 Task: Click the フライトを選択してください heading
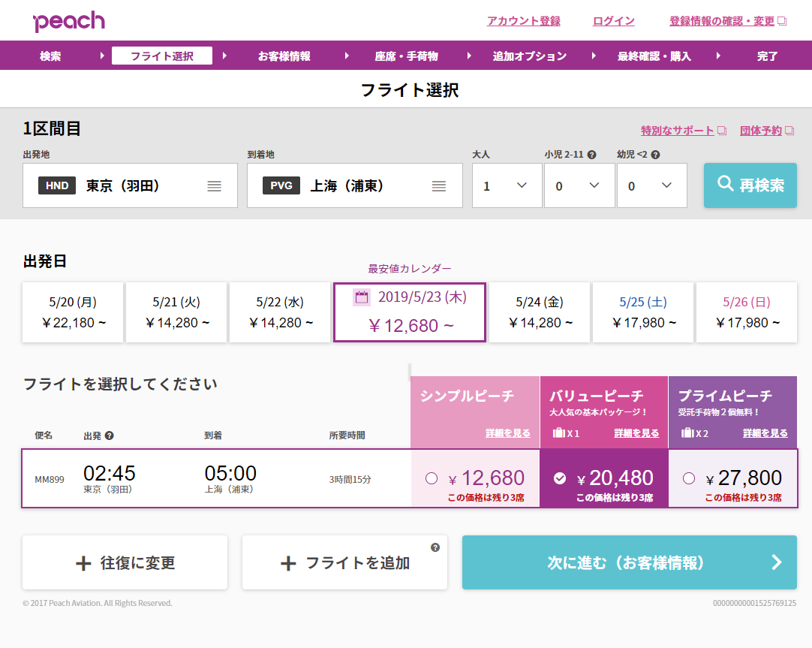pos(120,384)
